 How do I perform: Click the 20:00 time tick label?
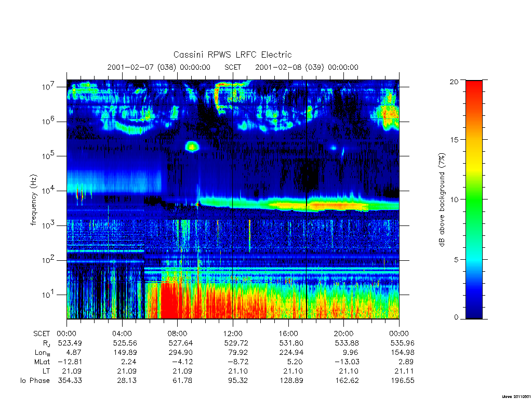pos(344,334)
